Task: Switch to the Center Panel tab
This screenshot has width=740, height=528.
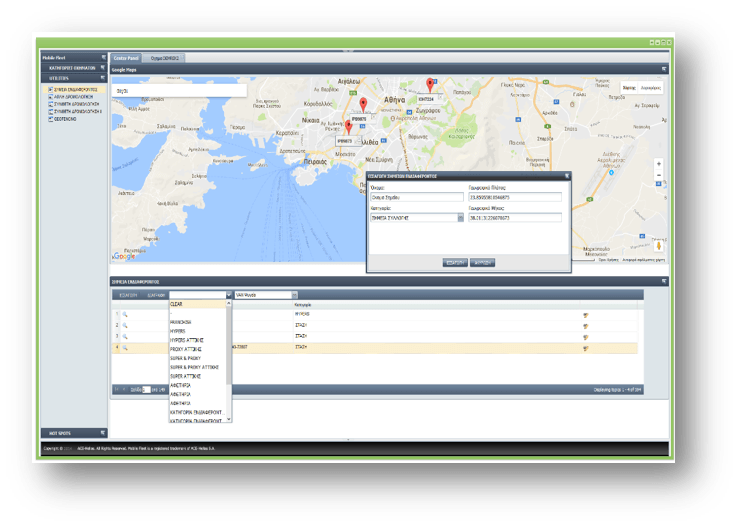Action: click(126, 58)
